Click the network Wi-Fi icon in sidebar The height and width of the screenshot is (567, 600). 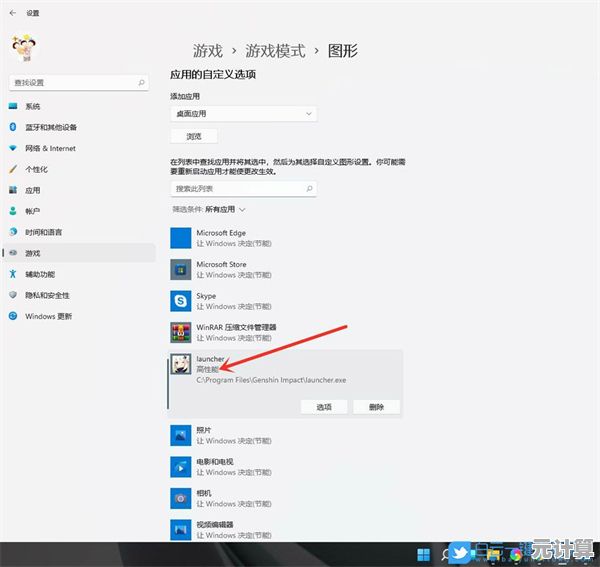pos(13,148)
